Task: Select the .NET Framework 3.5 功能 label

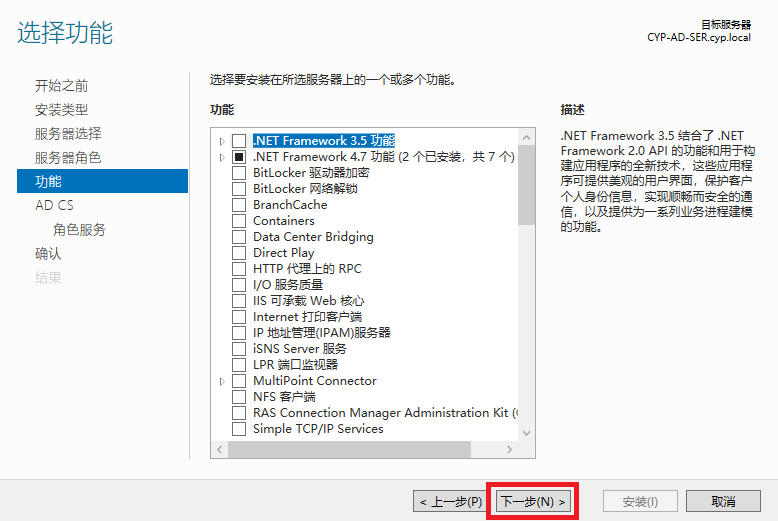Action: (324, 141)
